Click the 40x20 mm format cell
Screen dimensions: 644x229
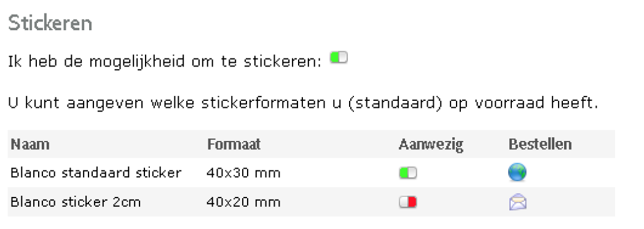tap(243, 203)
